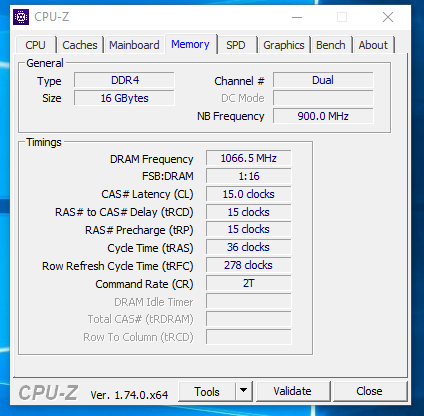Image resolution: width=424 pixels, height=416 pixels.
Task: Click the Size field showing 16 GBytes
Action: click(x=124, y=98)
